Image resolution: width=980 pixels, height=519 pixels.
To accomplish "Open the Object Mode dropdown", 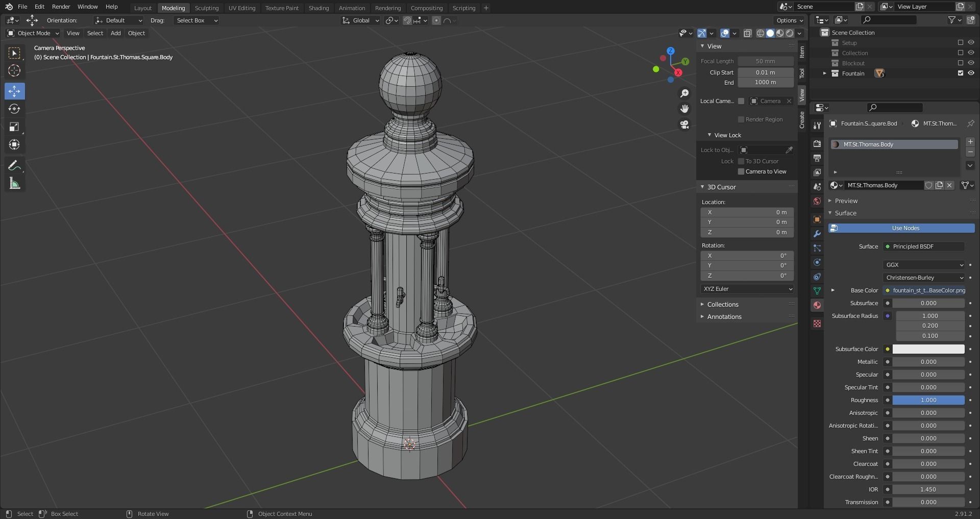I will tap(33, 33).
